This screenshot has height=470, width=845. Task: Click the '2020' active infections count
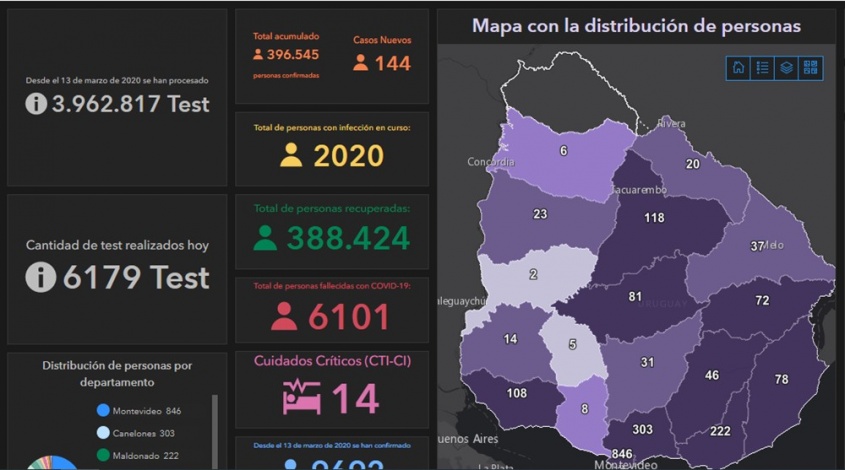click(349, 156)
